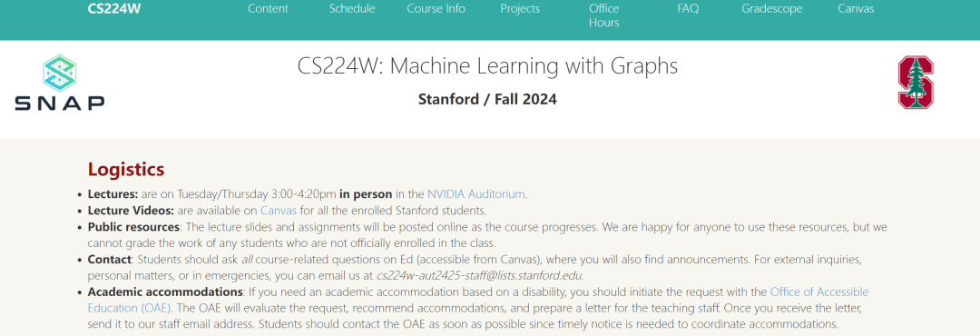Open the Projects navigation item

click(x=520, y=9)
